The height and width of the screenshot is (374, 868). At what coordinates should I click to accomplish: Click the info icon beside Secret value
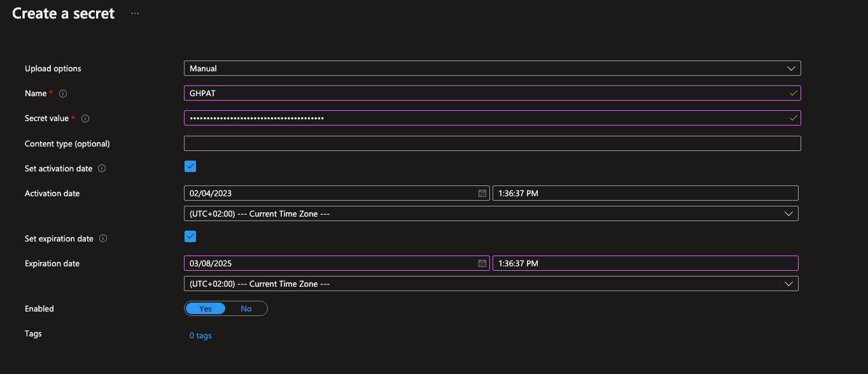[x=85, y=119]
